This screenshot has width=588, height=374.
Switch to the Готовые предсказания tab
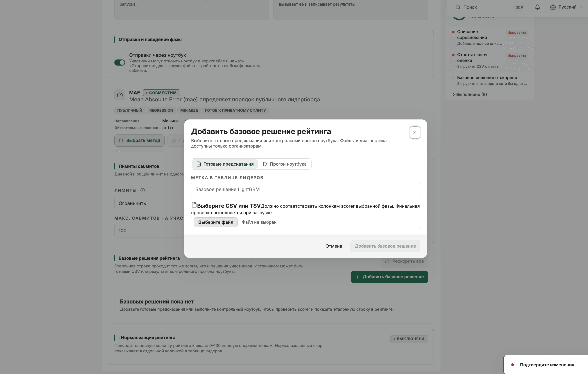(225, 164)
